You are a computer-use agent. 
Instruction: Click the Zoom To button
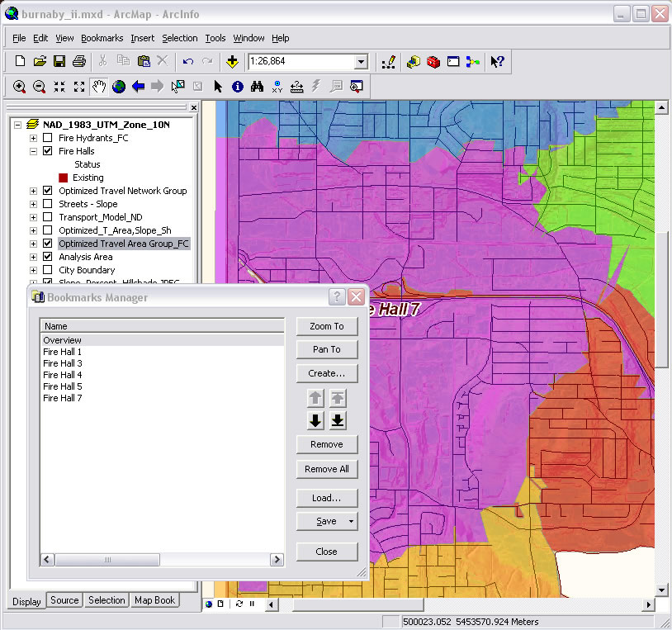(326, 326)
